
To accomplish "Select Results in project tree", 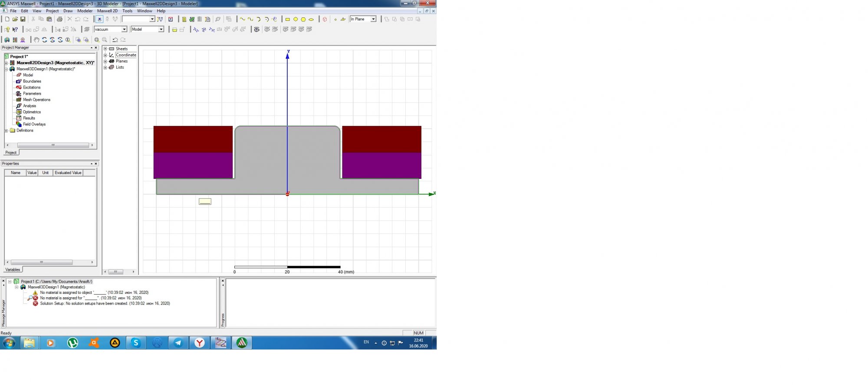I will (x=29, y=118).
